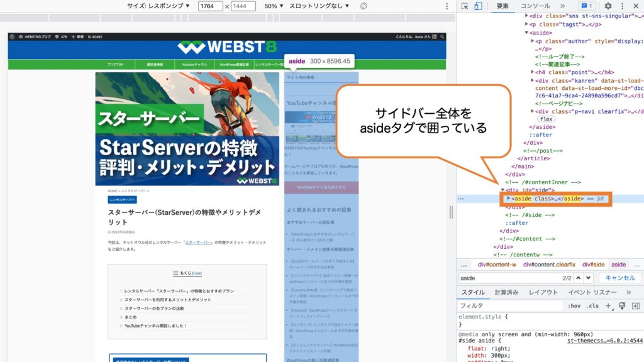Open DevTools settings gear

pyautogui.click(x=608, y=6)
